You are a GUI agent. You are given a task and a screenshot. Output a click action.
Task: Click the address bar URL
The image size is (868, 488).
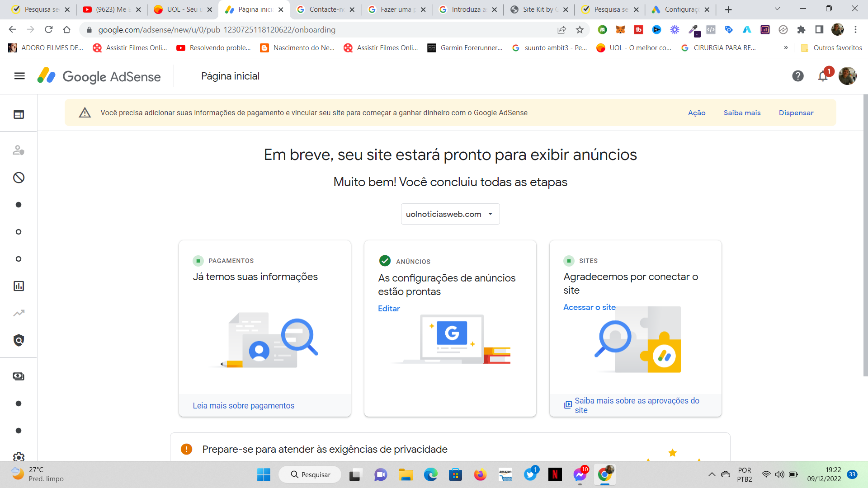[217, 30]
